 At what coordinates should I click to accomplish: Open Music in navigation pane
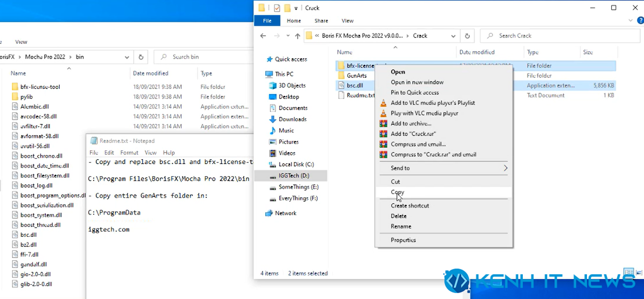[286, 131]
